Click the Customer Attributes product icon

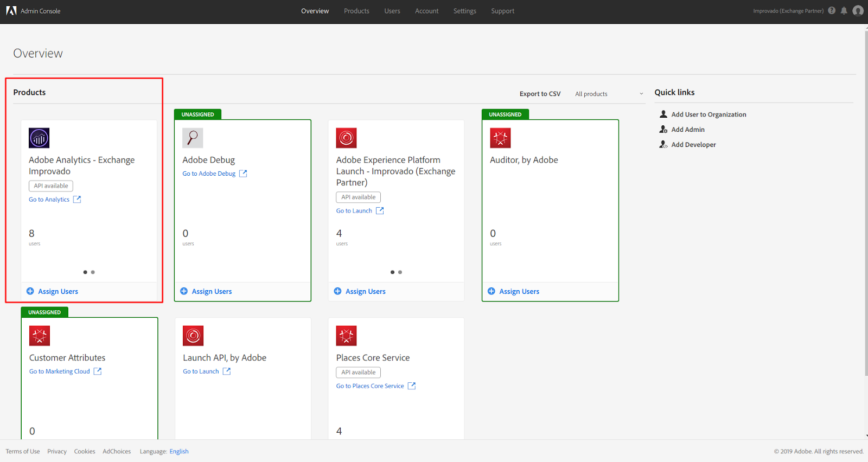tap(40, 336)
